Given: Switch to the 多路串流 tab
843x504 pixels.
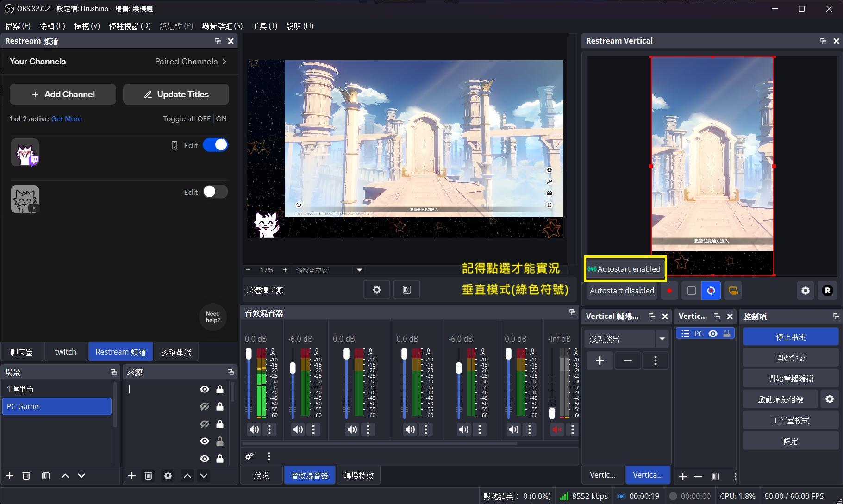Looking at the screenshot, I should point(176,352).
